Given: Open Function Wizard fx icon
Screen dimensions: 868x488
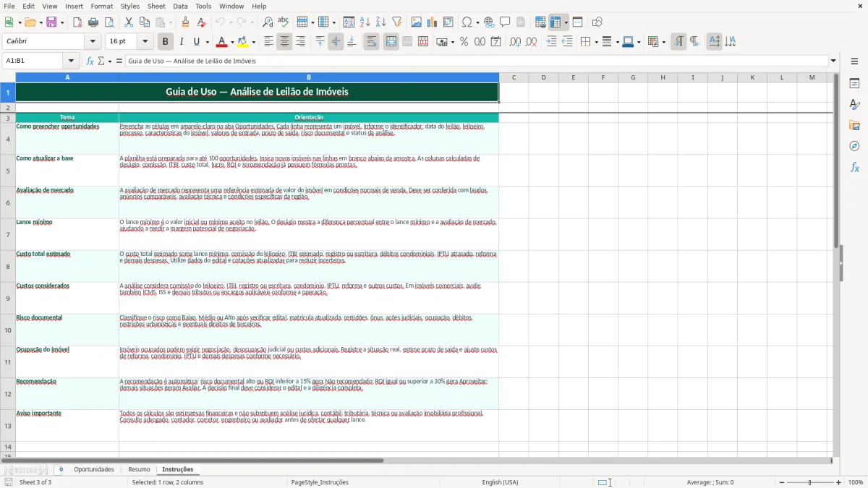Looking at the screenshot, I should pyautogui.click(x=90, y=61).
